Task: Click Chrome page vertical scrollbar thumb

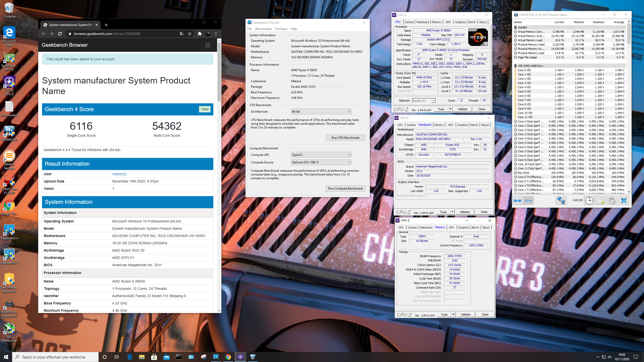Action: coord(219,72)
